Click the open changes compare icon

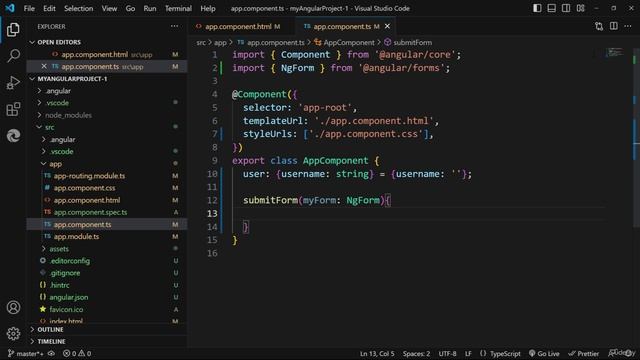[x=599, y=27]
